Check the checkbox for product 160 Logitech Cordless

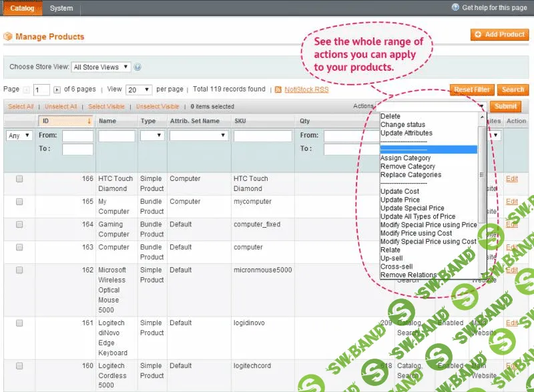pyautogui.click(x=19, y=366)
